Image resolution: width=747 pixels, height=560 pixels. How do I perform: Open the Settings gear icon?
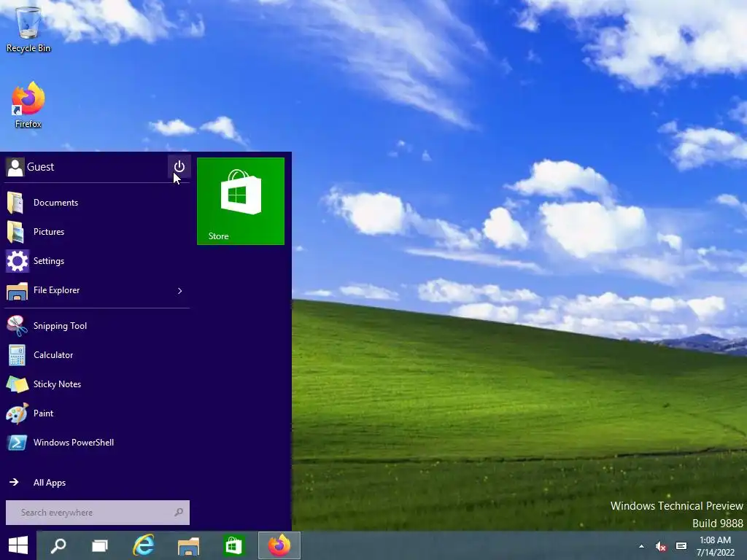(x=18, y=261)
